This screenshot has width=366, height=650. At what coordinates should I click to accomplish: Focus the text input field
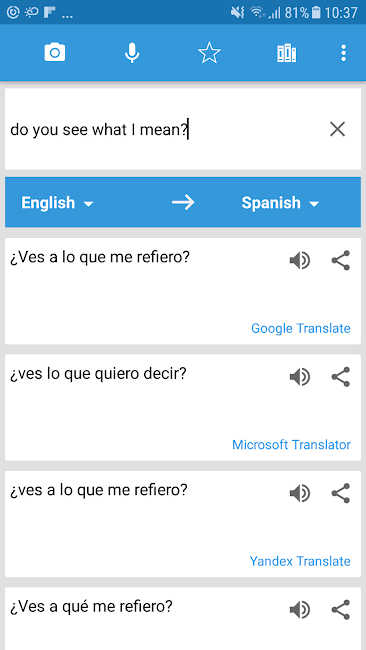click(166, 130)
